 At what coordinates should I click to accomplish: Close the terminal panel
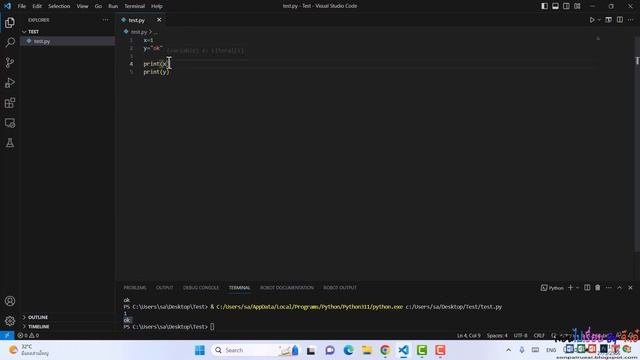point(630,288)
